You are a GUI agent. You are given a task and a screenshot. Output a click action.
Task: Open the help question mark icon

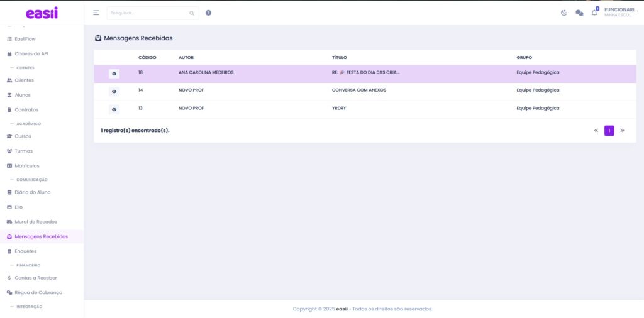coord(208,13)
